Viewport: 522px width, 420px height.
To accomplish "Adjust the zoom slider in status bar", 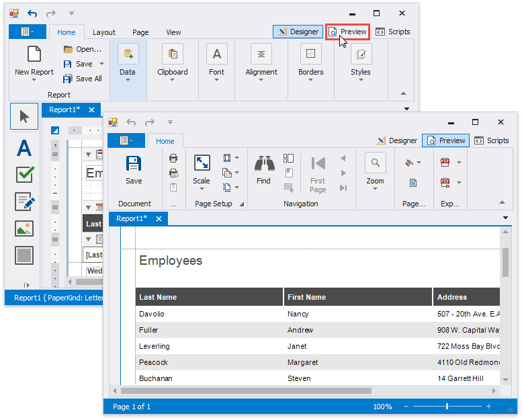I will tap(447, 407).
